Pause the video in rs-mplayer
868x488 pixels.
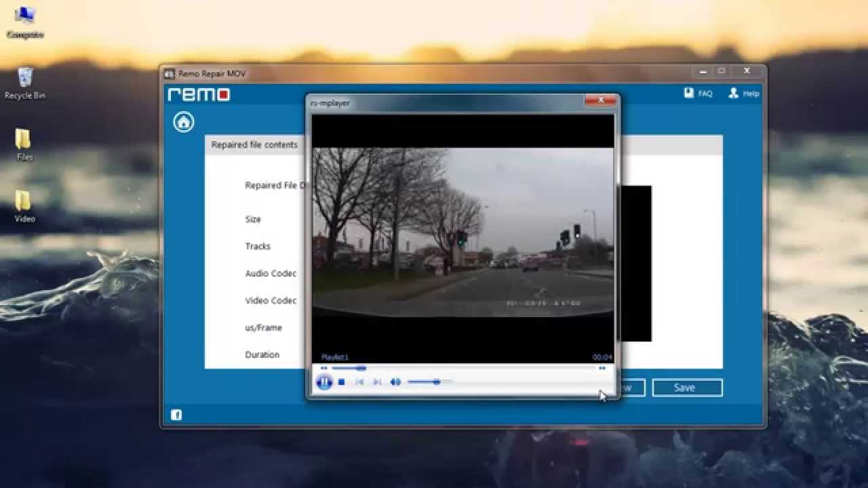tap(324, 382)
